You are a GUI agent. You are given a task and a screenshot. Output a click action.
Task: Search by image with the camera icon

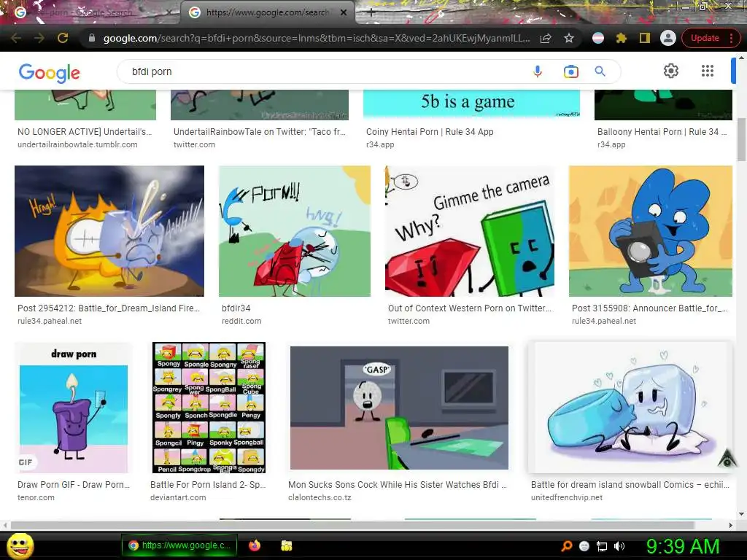[570, 71]
